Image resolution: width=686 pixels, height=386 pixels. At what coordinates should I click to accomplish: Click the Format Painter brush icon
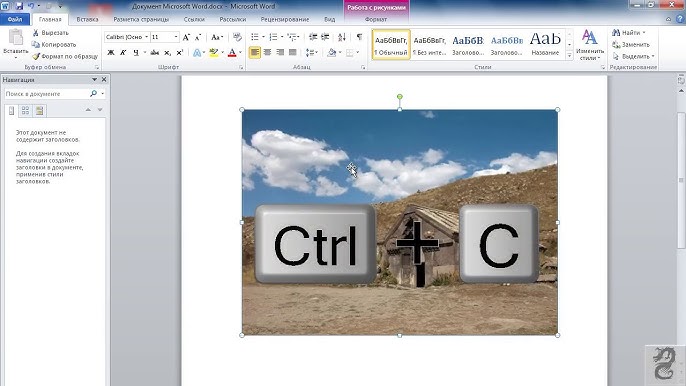click(x=36, y=56)
